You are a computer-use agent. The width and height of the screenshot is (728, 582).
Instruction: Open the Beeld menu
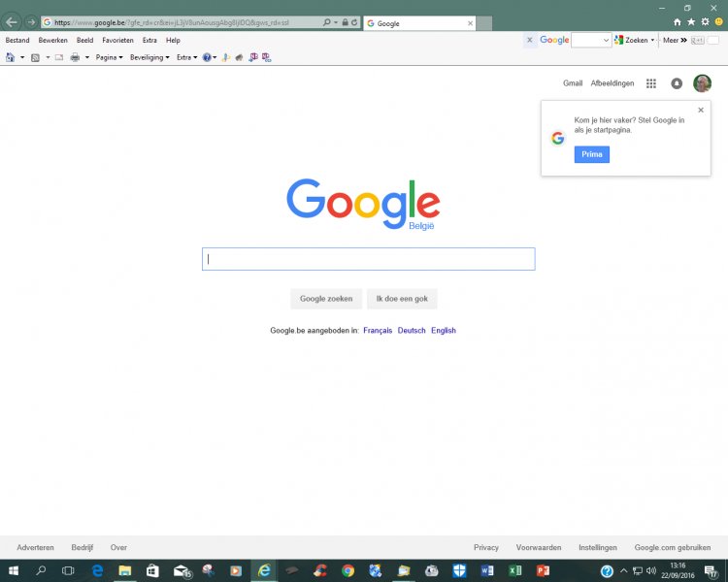point(85,41)
